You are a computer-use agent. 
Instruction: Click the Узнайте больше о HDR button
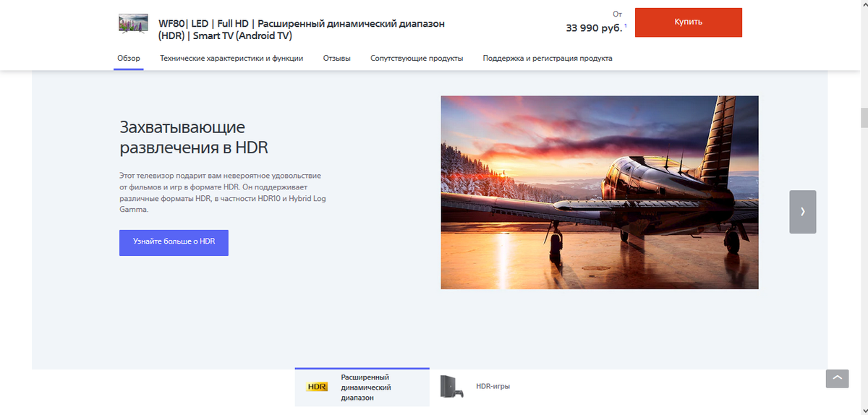174,242
